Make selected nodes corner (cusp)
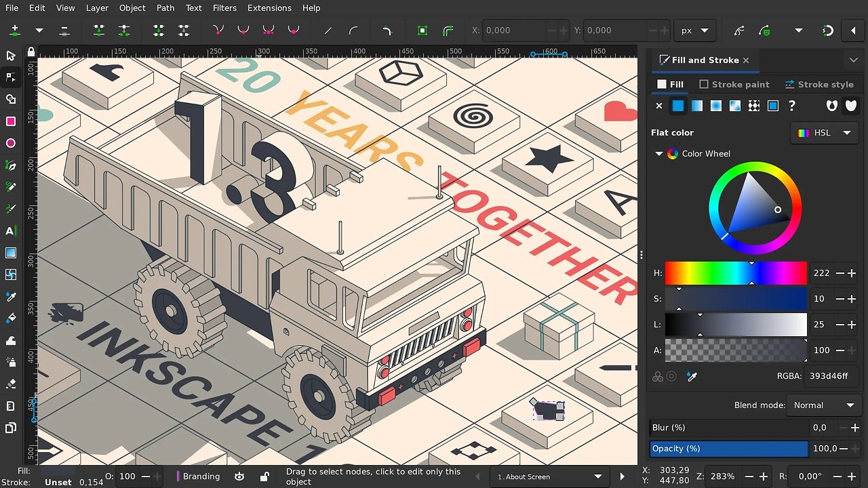 218,30
